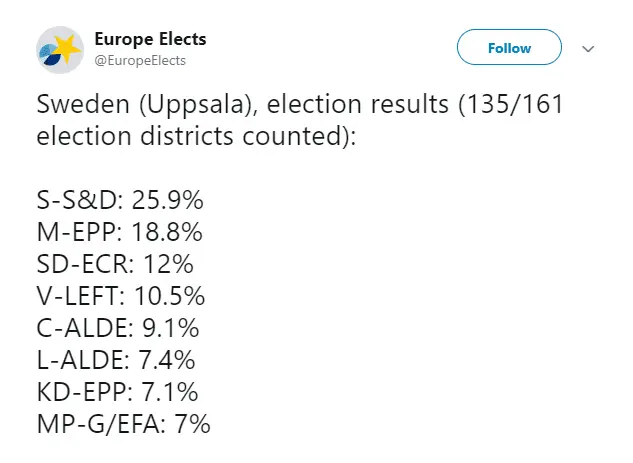Click the V-LEFT: 10.5% result line

(121, 295)
